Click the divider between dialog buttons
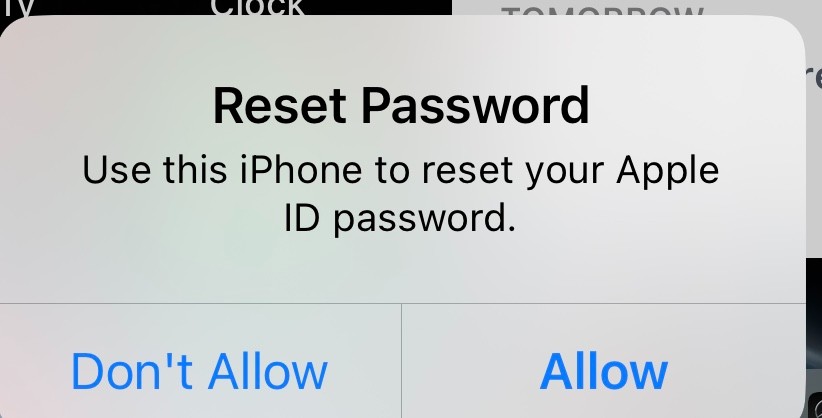This screenshot has width=822, height=418. (x=402, y=361)
